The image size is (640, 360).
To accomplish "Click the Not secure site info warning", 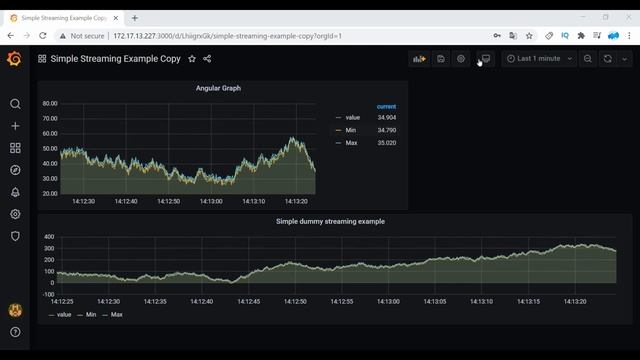I will coord(82,36).
